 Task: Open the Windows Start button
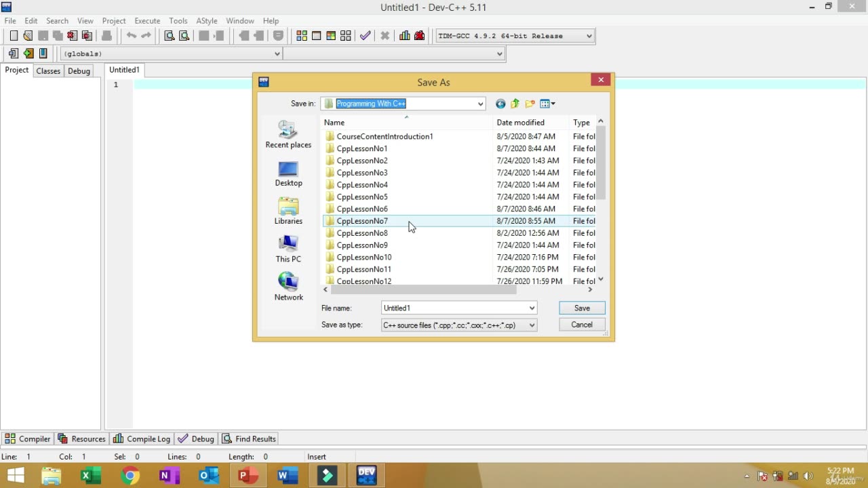(16, 476)
